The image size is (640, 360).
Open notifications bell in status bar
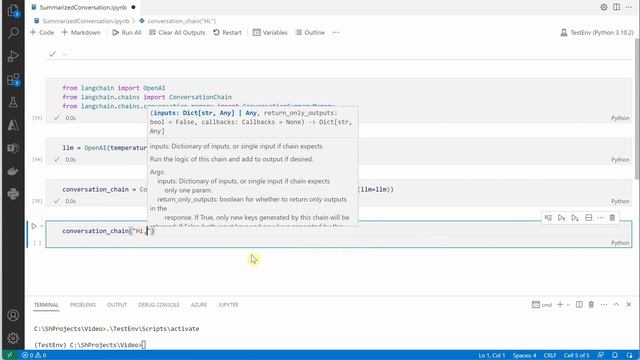point(615,355)
